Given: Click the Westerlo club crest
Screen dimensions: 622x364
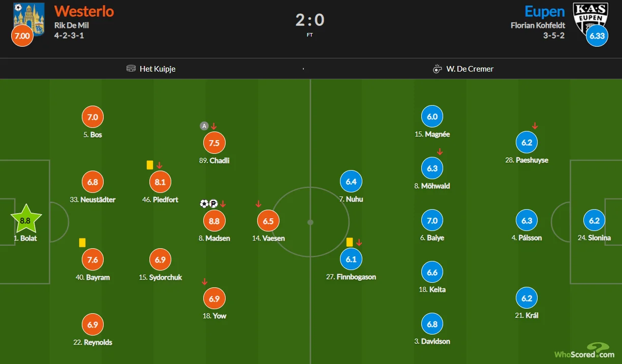Looking at the screenshot, I should (x=29, y=18).
